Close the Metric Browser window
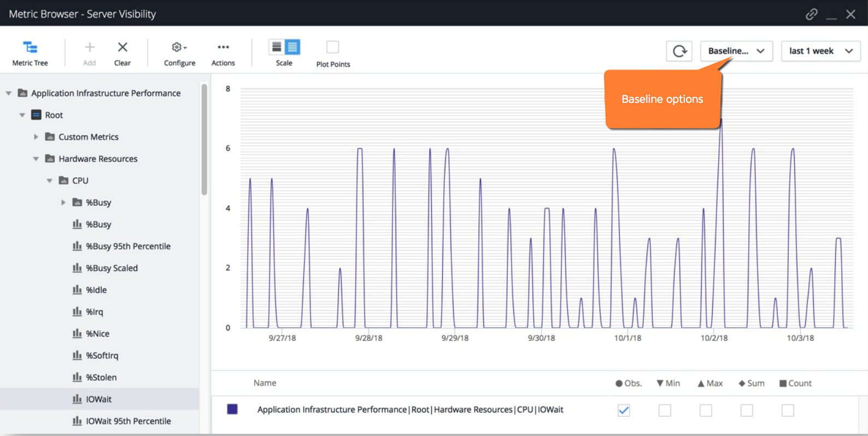Image resolution: width=868 pixels, height=436 pixels. pyautogui.click(x=851, y=14)
